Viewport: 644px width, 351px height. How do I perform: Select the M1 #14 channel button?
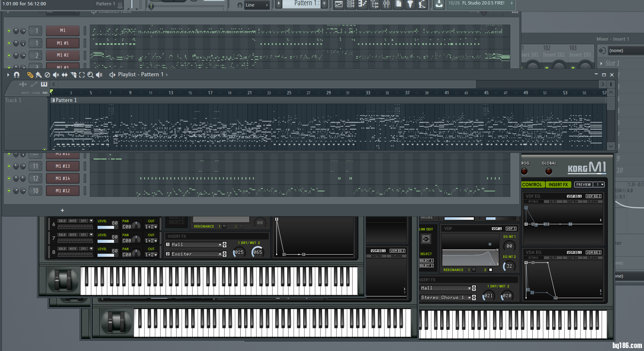click(x=63, y=178)
